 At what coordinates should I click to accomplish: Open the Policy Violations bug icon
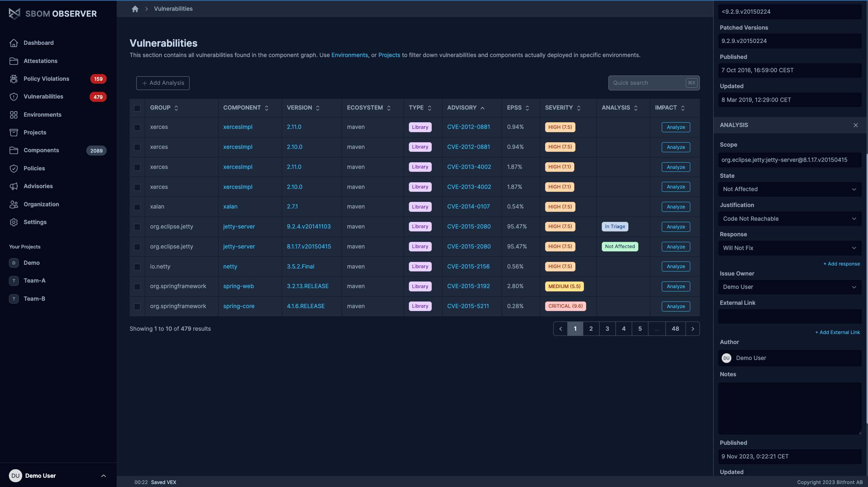(14, 79)
